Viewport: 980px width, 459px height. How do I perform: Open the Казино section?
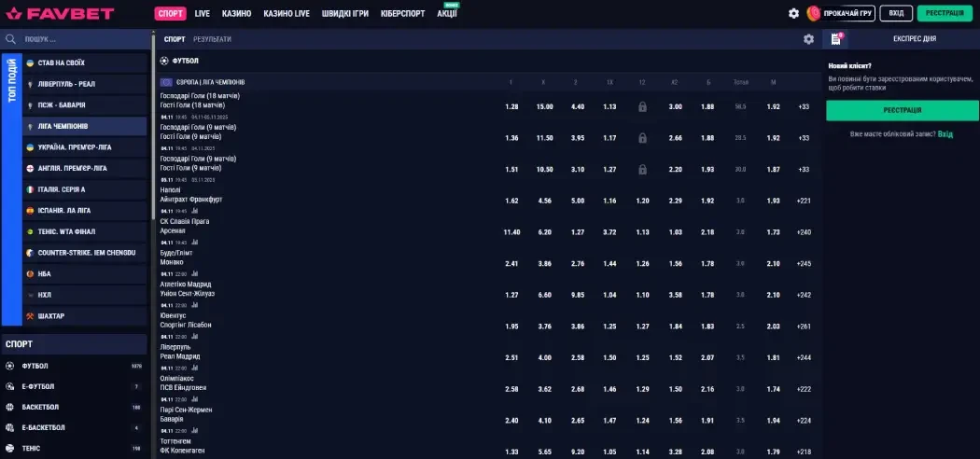[x=237, y=14]
